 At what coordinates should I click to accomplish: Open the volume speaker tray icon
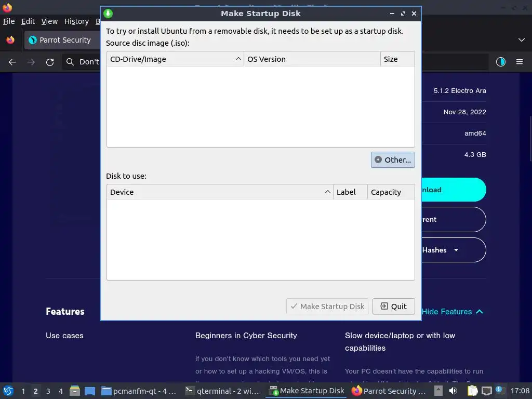tap(453, 391)
